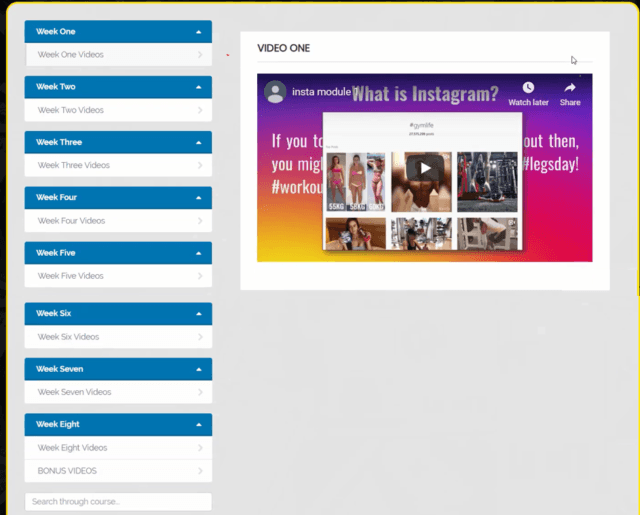
Task: Collapse the Week Seven section arrow
Action: pos(199,369)
